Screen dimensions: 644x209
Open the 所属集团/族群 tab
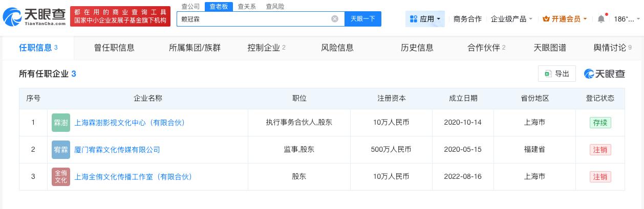[x=195, y=48]
